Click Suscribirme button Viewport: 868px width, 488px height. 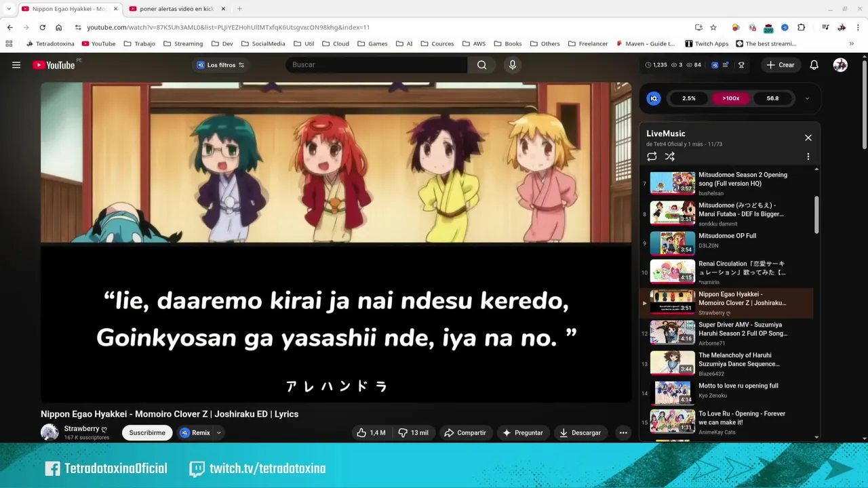147,432
